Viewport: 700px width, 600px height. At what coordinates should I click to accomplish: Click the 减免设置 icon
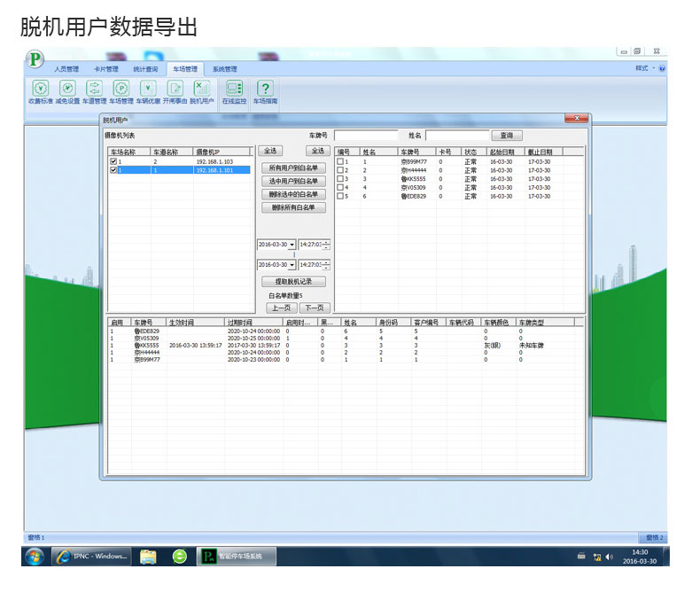coord(66,88)
